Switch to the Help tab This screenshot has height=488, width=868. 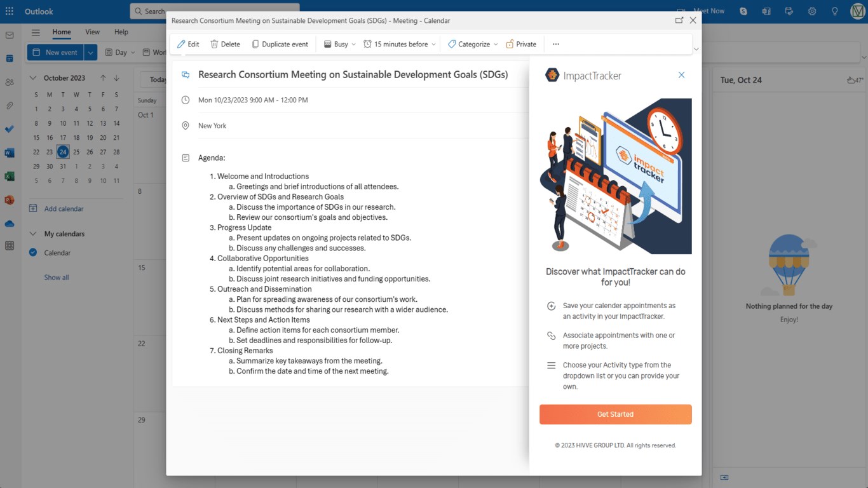pyautogui.click(x=121, y=32)
